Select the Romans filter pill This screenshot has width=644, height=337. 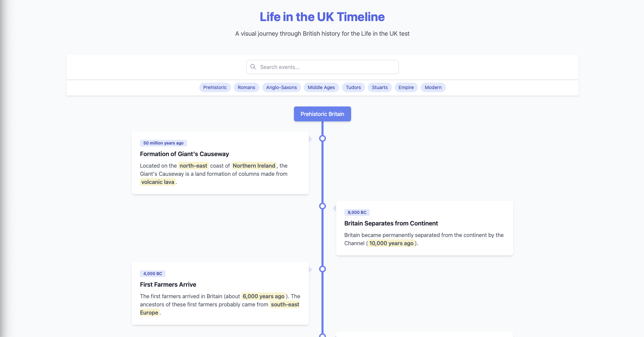(x=246, y=87)
